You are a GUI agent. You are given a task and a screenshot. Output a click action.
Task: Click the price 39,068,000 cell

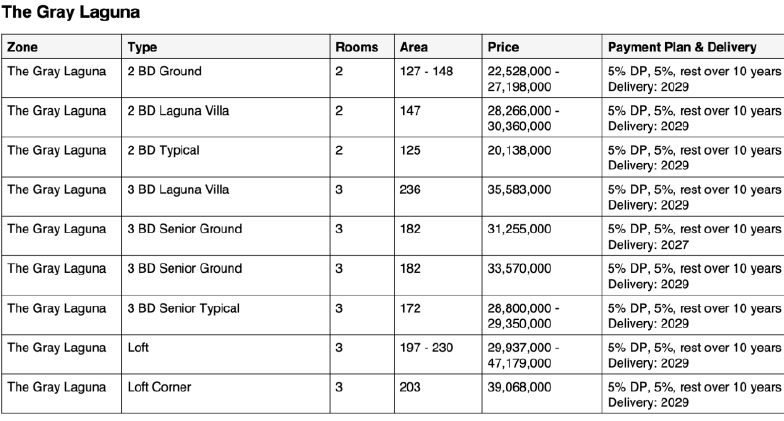(542, 394)
